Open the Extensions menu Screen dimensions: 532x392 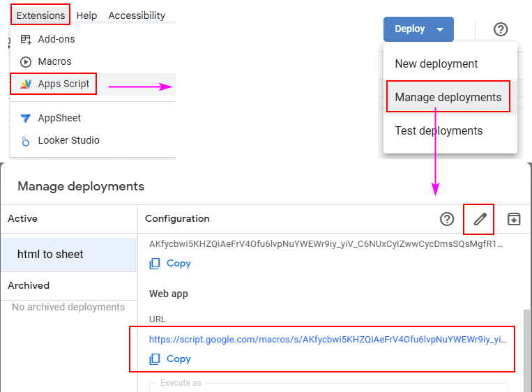click(40, 15)
